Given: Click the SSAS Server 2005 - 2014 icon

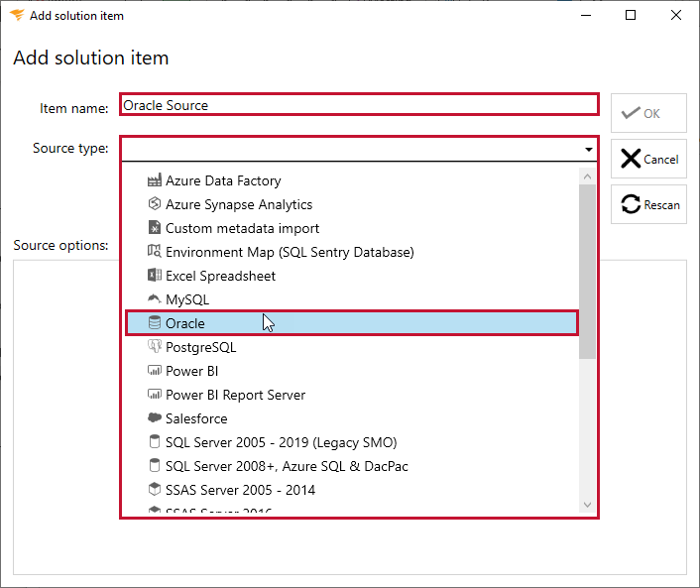Looking at the screenshot, I should [x=154, y=489].
